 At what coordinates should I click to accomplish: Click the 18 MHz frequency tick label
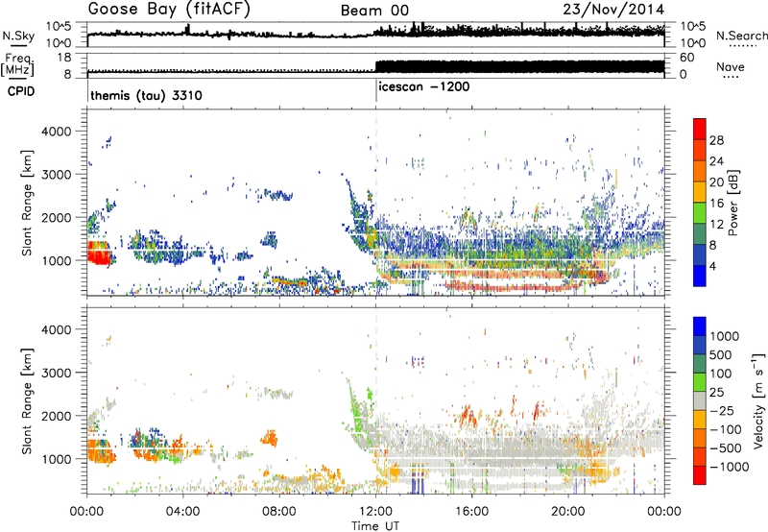pyautogui.click(x=64, y=58)
